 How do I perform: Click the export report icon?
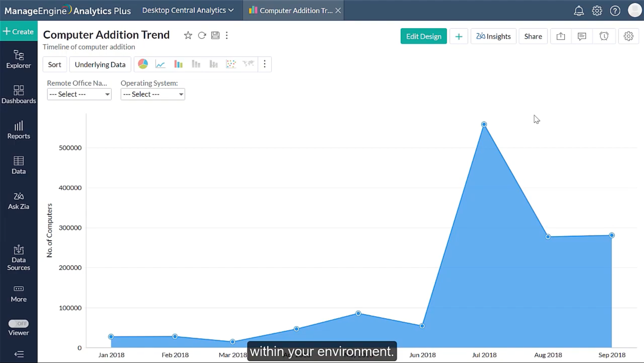click(x=561, y=36)
